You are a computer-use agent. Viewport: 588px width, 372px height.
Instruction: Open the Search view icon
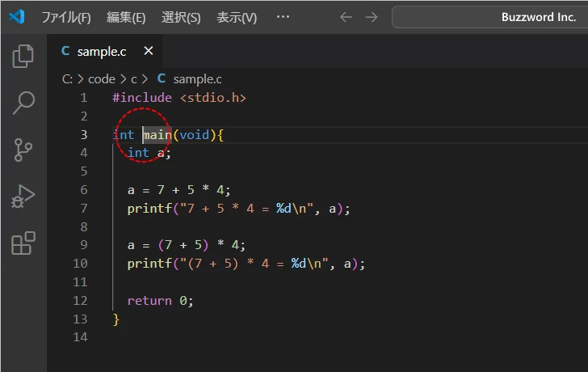click(23, 103)
